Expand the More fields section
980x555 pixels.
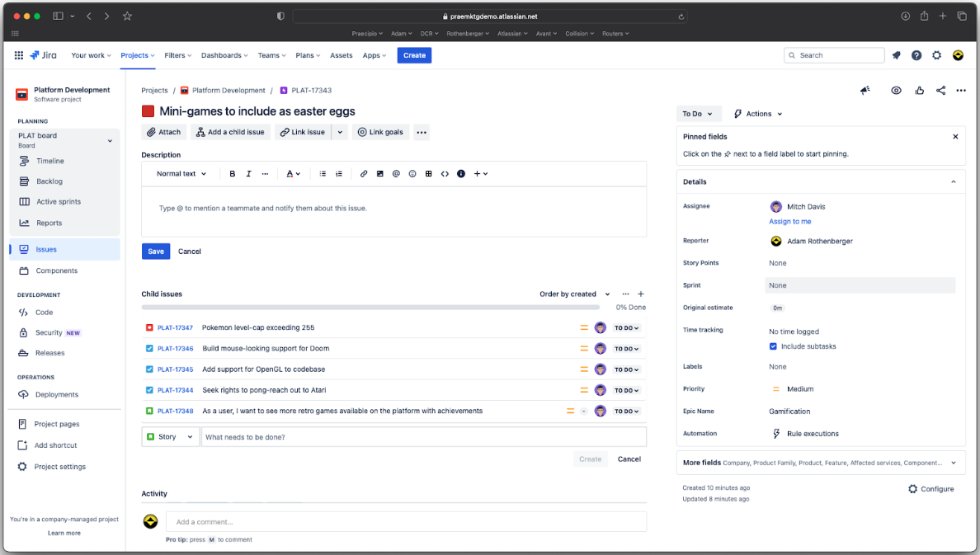tap(953, 463)
